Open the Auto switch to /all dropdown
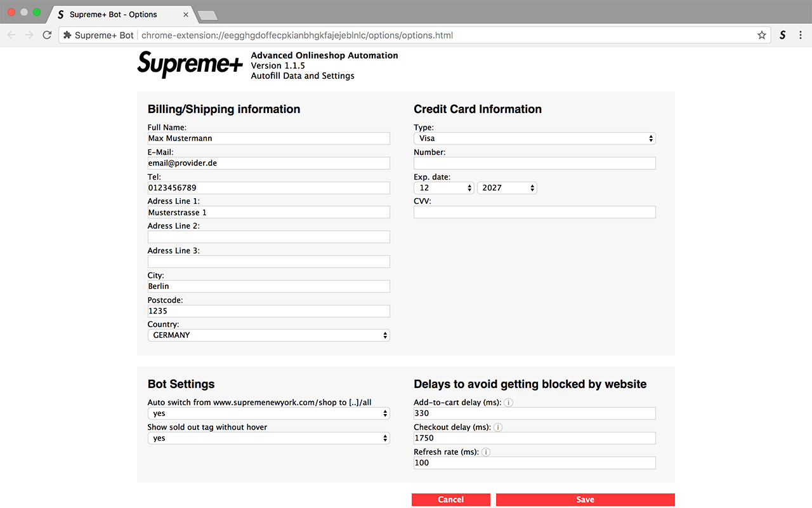Image resolution: width=812 pixels, height=508 pixels. [269, 413]
